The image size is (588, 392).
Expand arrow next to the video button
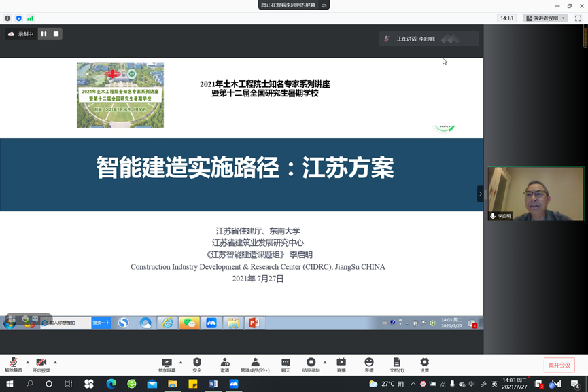point(55,362)
